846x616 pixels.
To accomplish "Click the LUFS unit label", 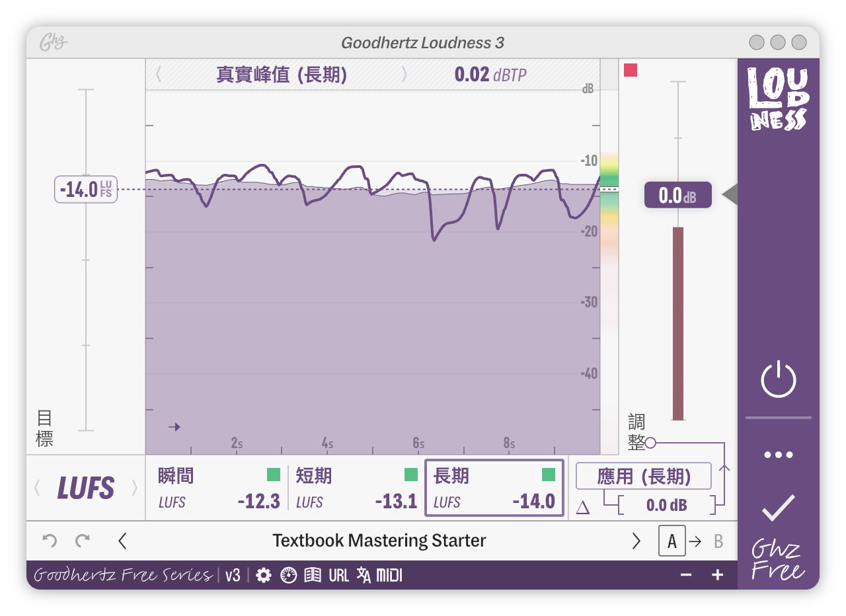I will coord(86,488).
